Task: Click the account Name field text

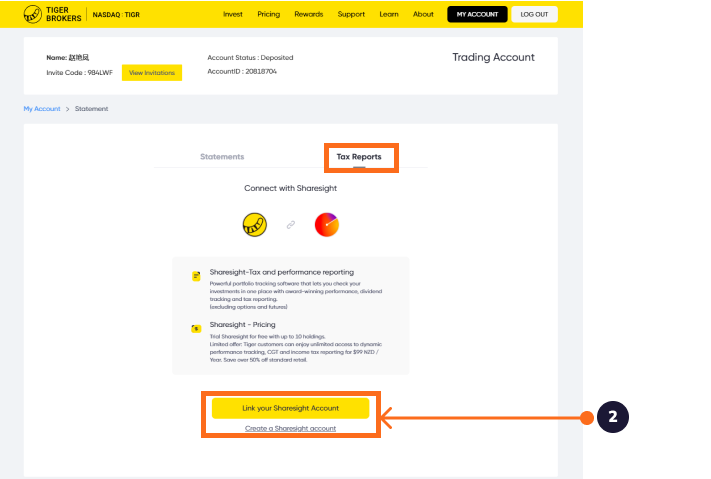Action: click(68, 58)
